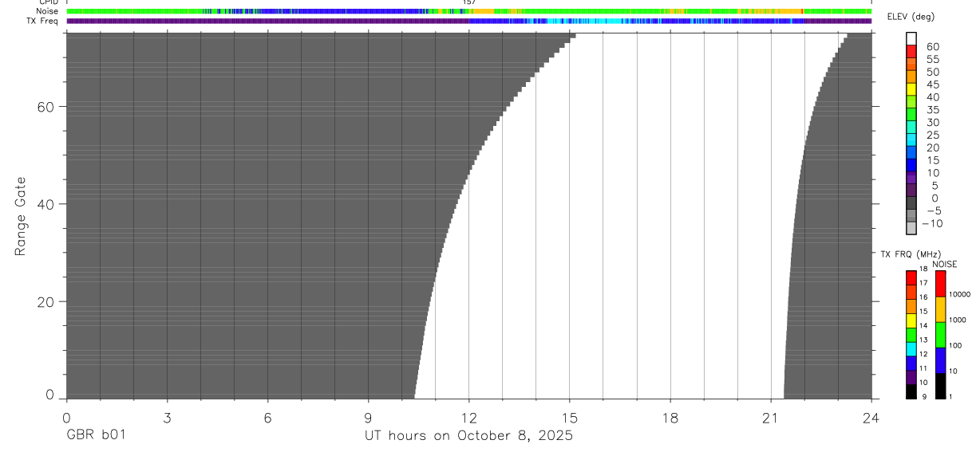Click the orange 45–50 elevation swatch

click(911, 77)
